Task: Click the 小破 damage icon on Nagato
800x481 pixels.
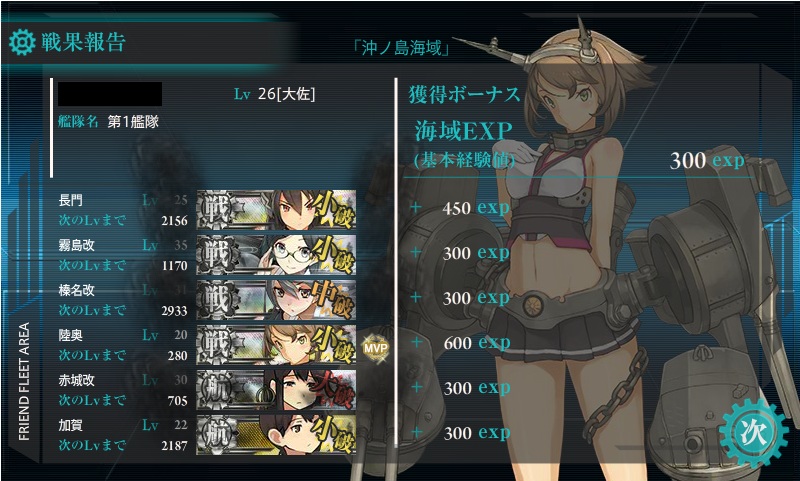Action: [x=333, y=210]
